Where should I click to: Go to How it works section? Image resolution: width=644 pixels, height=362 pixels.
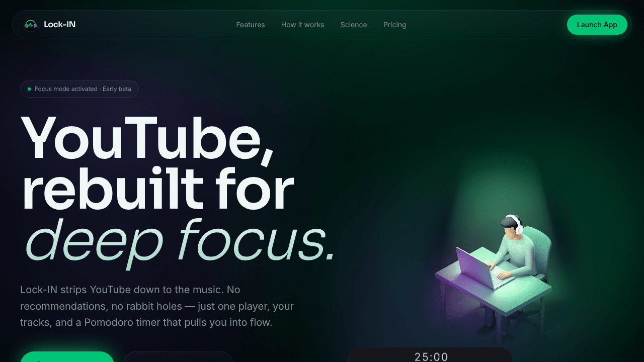[303, 25]
